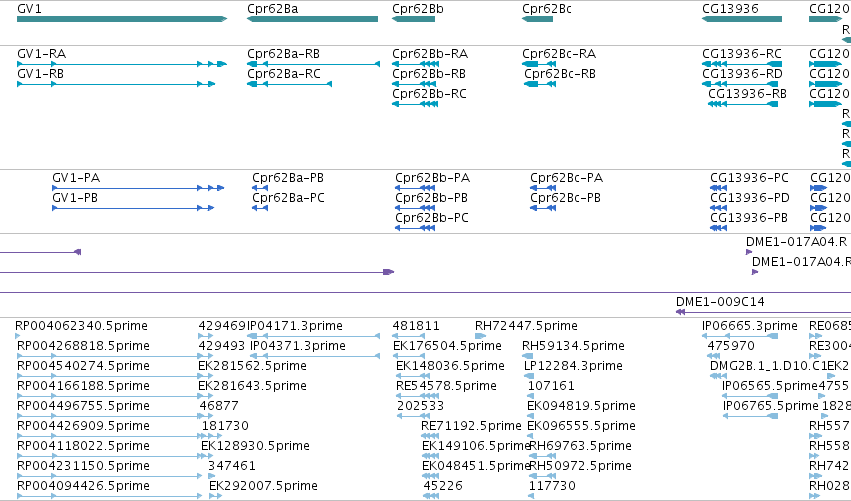Select the CG13936-PB protein label
Image resolution: width=851 pixels, height=501 pixels.
coord(749,218)
